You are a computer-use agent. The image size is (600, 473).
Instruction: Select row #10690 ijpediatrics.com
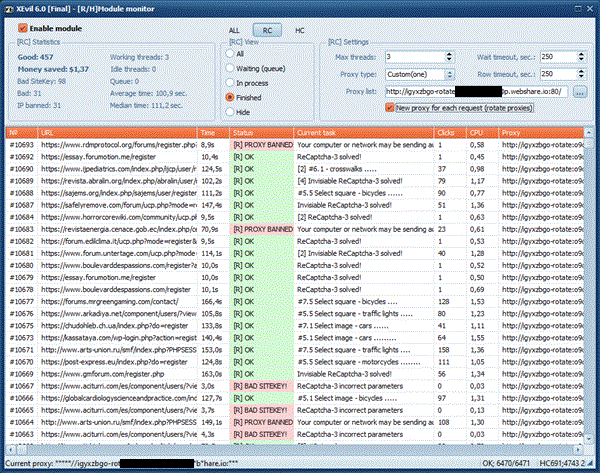point(295,169)
